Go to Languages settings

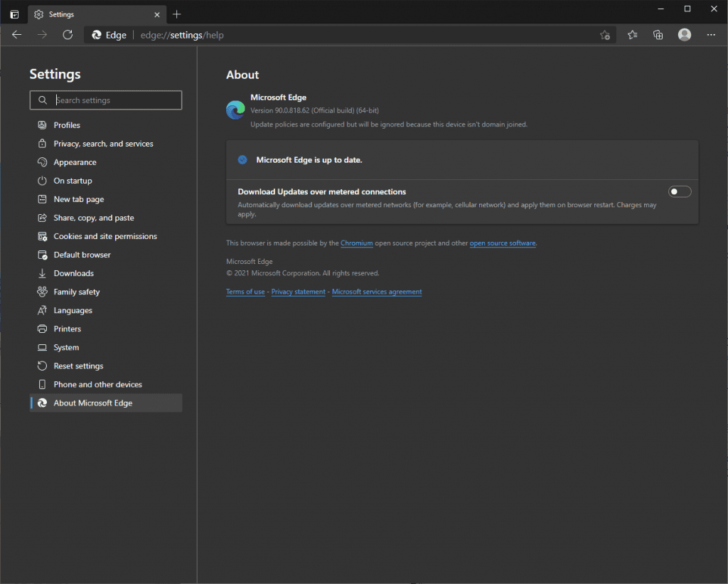(x=106, y=310)
